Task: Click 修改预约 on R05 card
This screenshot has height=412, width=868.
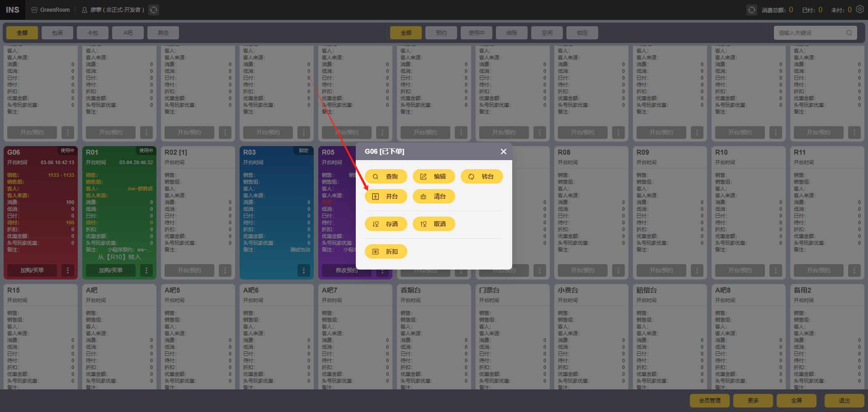Action: (347, 270)
